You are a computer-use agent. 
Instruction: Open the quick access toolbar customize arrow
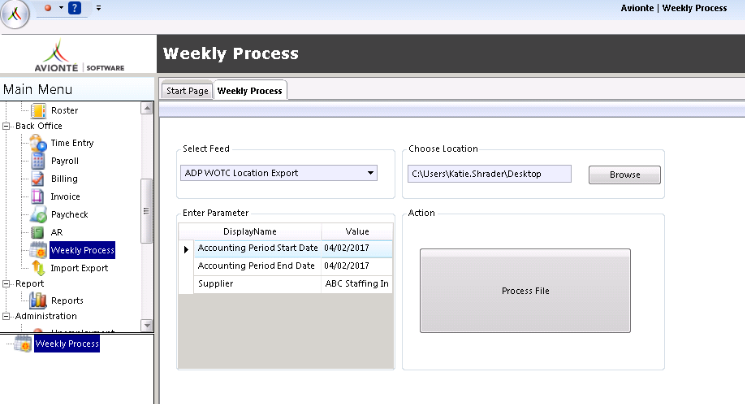click(x=98, y=8)
